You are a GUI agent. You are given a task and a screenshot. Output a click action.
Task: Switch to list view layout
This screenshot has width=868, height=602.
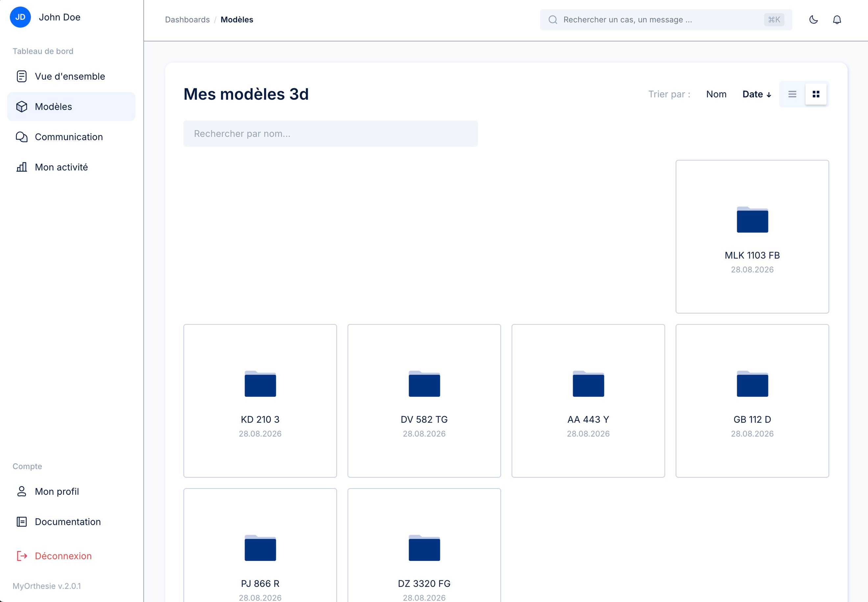coord(792,94)
